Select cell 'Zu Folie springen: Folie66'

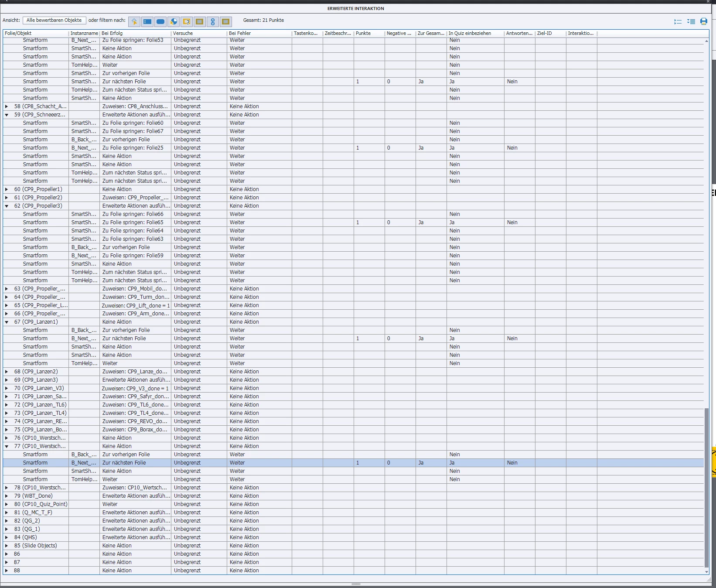point(135,214)
